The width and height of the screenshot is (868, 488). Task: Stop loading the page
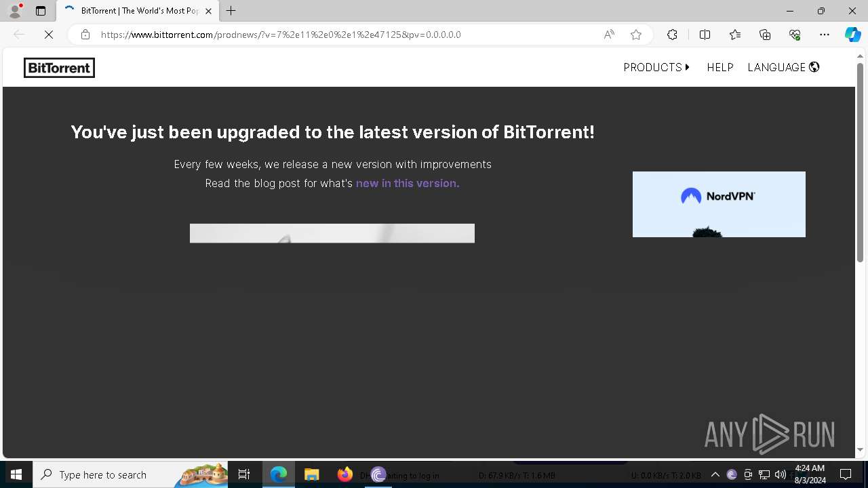pos(49,35)
